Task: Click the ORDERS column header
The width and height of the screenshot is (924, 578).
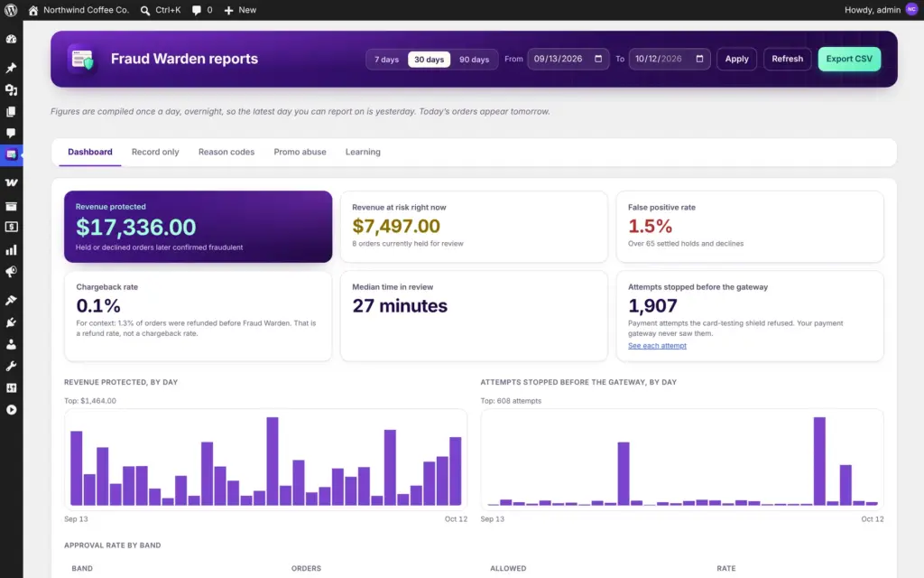Action: (306, 569)
